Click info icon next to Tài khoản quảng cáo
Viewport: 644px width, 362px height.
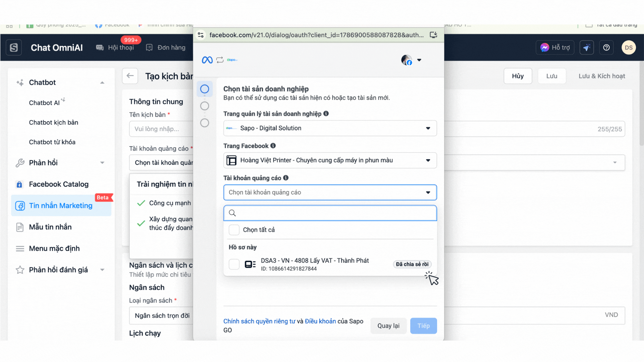[286, 178]
